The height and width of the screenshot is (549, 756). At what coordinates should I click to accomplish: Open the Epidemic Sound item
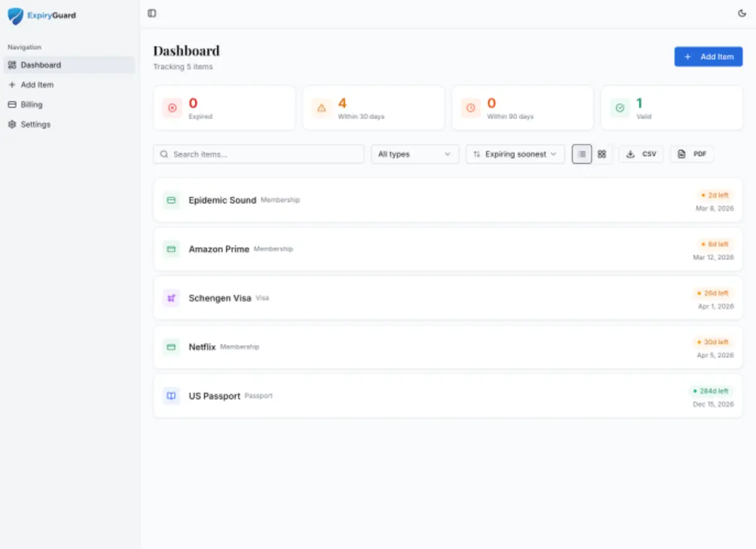coord(448,200)
